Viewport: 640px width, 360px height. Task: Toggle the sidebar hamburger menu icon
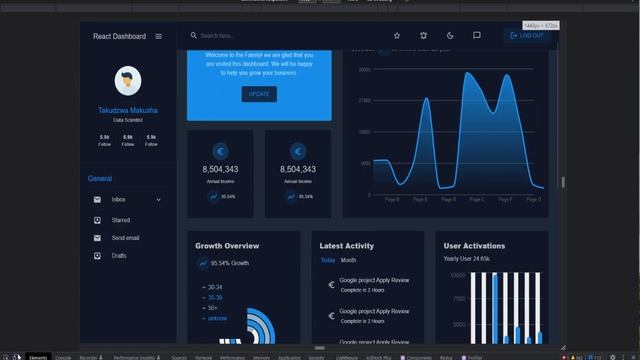158,36
